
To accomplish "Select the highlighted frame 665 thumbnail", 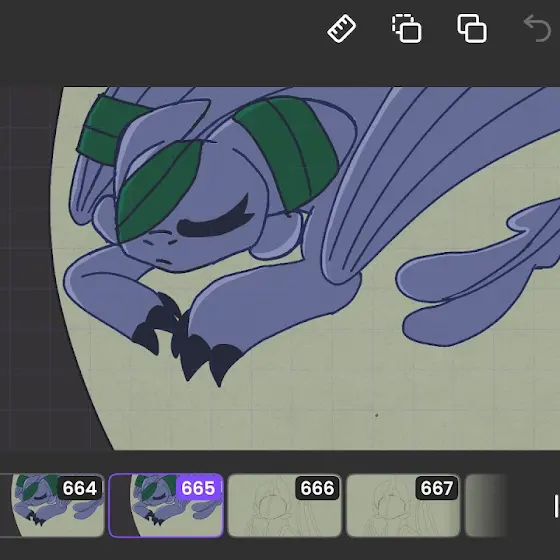I will click(166, 505).
